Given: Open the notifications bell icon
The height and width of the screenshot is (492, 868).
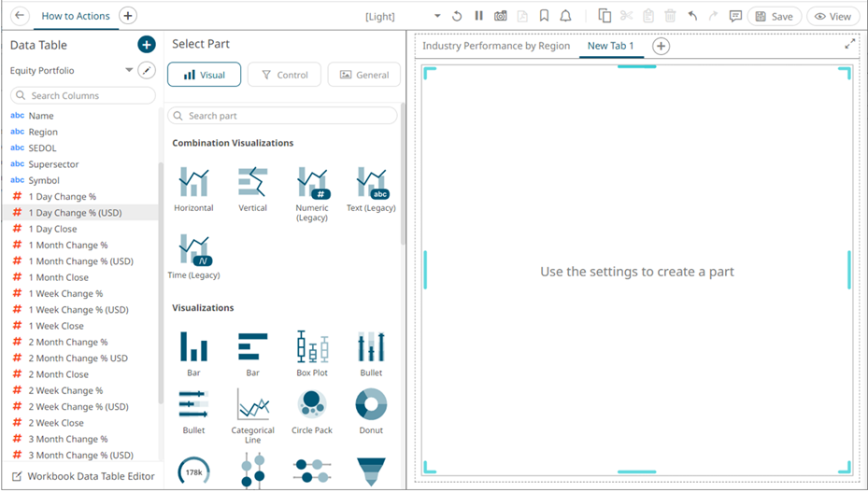Looking at the screenshot, I should pos(565,17).
